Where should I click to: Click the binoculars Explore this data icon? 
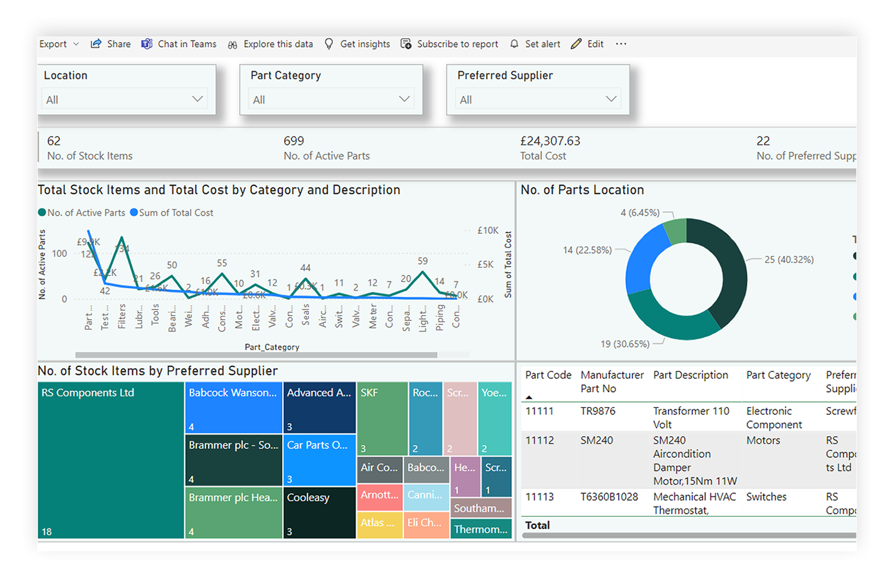pos(233,44)
